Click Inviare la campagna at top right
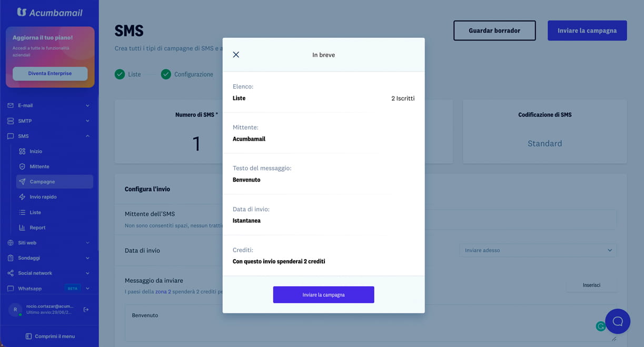Viewport: 644px width, 347px height. point(587,31)
